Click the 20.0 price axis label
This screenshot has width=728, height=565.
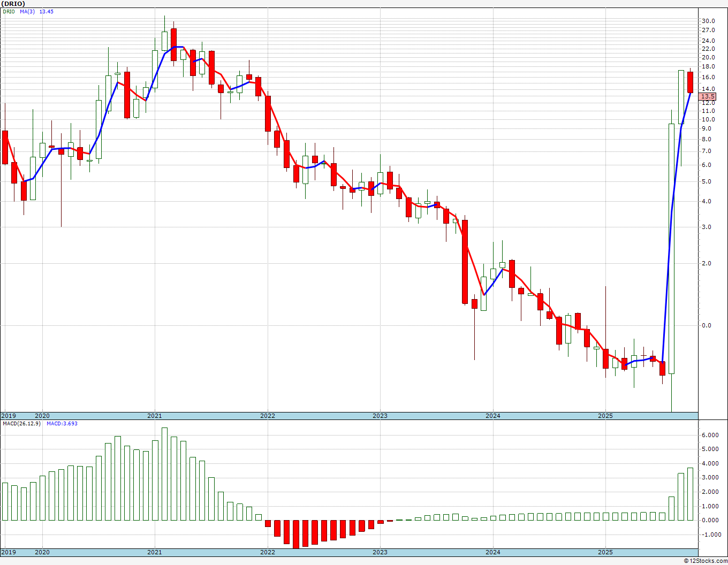[708, 57]
